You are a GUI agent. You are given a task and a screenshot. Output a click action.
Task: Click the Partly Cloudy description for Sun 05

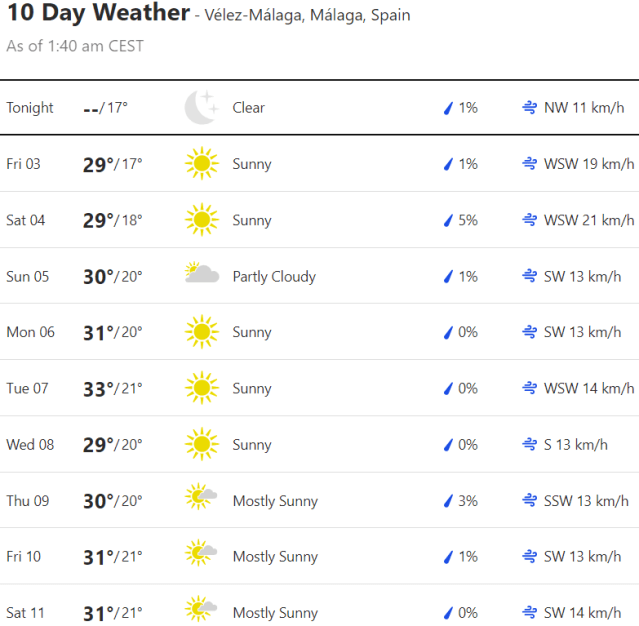coord(274,276)
